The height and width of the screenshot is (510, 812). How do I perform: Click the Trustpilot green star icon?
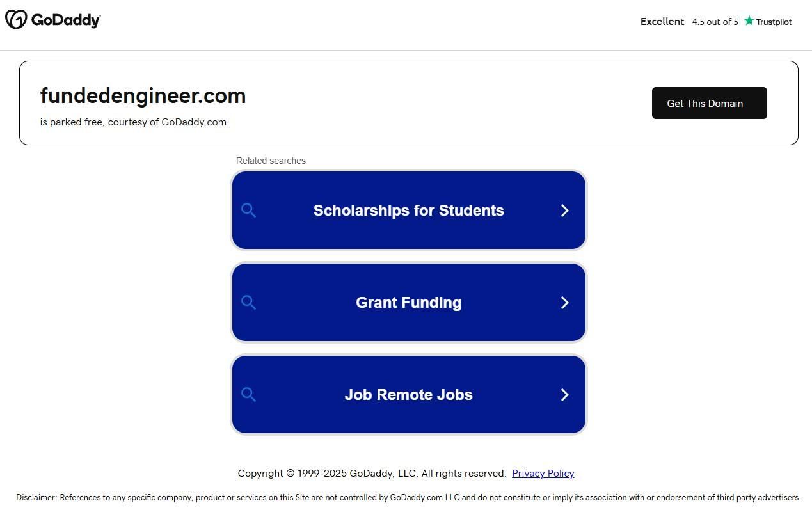point(749,21)
